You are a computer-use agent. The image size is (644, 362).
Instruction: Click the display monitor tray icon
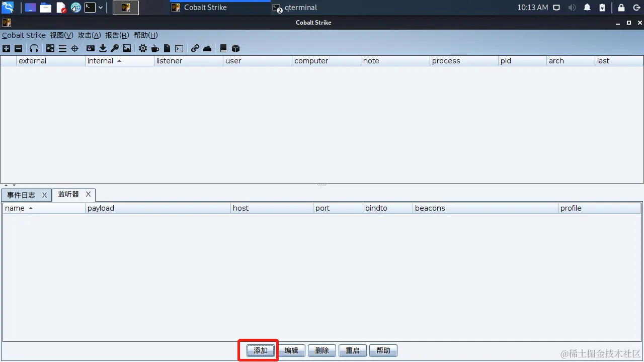(556, 8)
